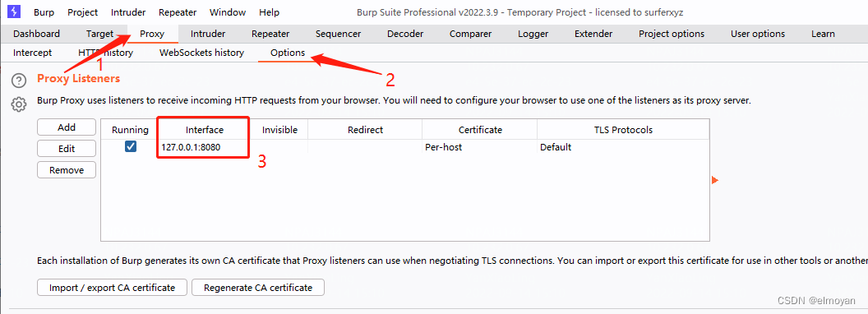This screenshot has width=868, height=314.
Task: Click the Add listener button
Action: [67, 127]
